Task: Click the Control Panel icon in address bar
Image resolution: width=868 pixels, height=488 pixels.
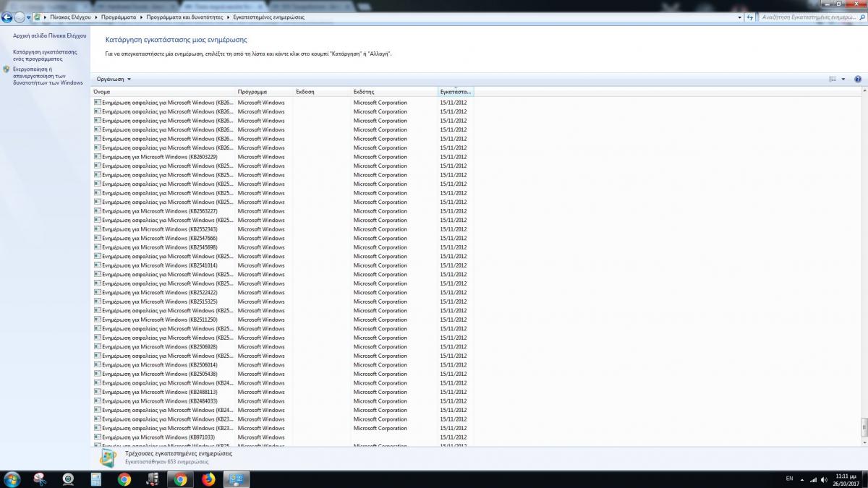Action: pyautogui.click(x=37, y=17)
